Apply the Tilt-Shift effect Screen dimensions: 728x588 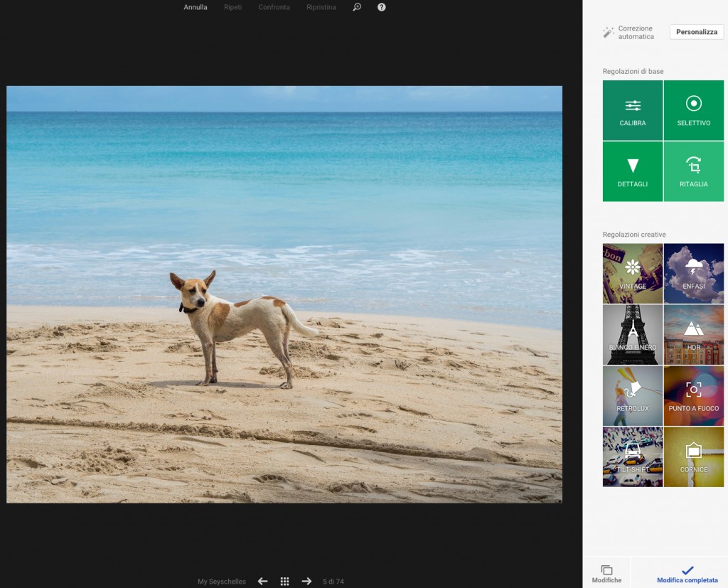[x=632, y=457]
